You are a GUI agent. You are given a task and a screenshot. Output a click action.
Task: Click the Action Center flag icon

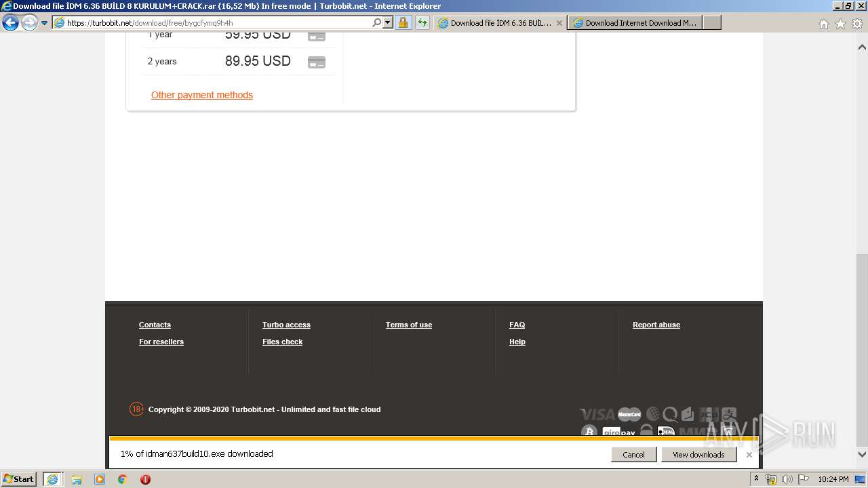click(x=804, y=479)
